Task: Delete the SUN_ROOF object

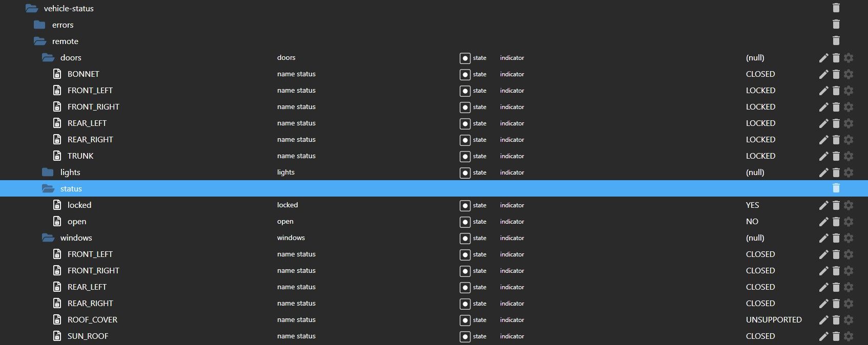Action: [836, 336]
